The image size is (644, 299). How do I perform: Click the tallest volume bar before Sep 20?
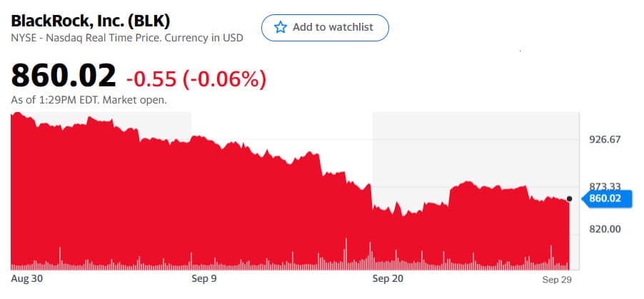[346, 253]
